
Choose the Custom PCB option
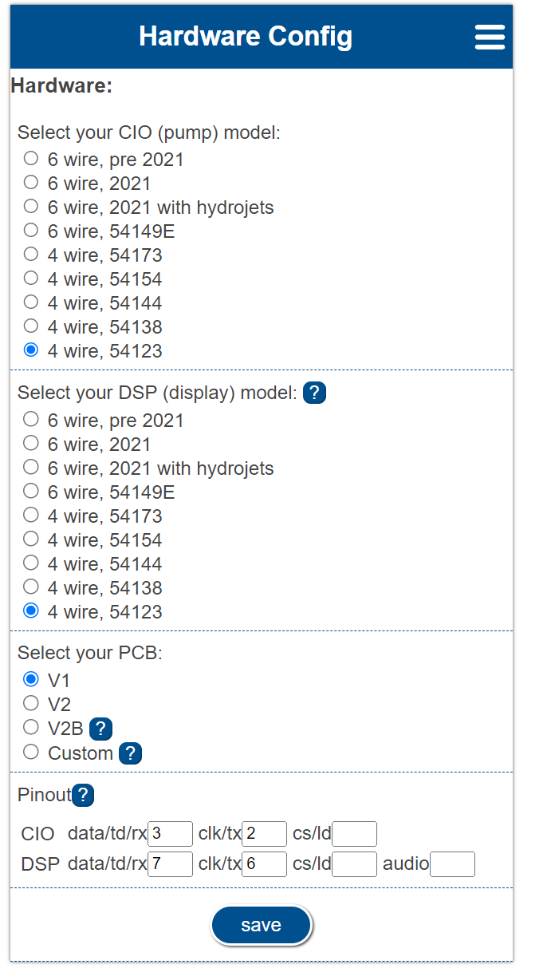(x=30, y=751)
